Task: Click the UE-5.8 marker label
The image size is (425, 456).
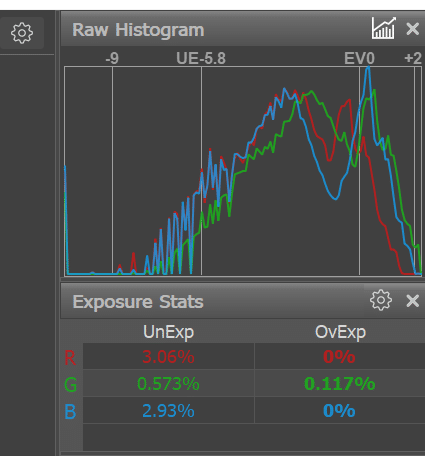Action: tap(201, 59)
